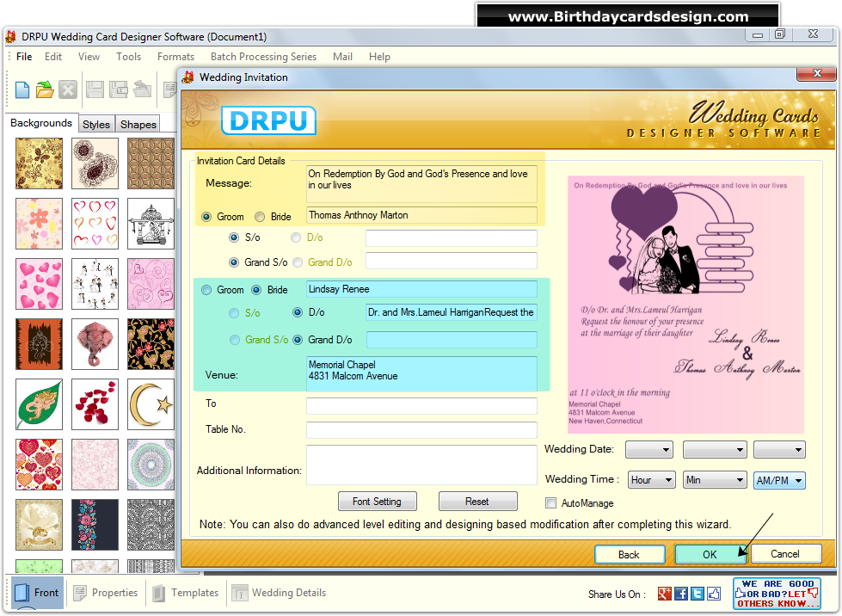Open the Batch Processing Series menu
Image resolution: width=842 pixels, height=616 pixels.
264,57
